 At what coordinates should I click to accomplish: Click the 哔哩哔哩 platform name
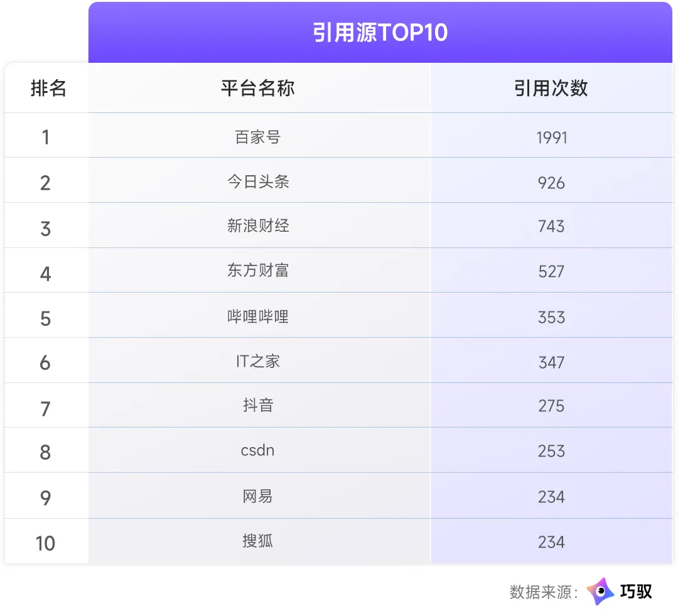tap(258, 316)
